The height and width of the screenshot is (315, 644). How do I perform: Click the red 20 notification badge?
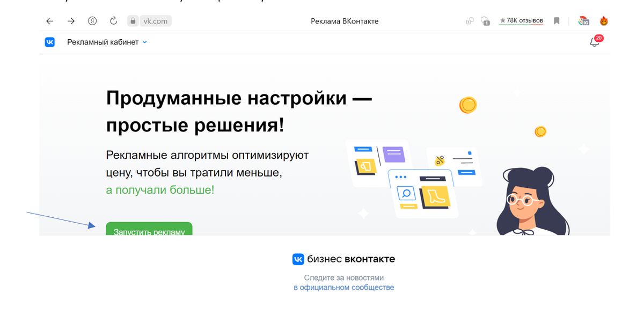(x=599, y=38)
